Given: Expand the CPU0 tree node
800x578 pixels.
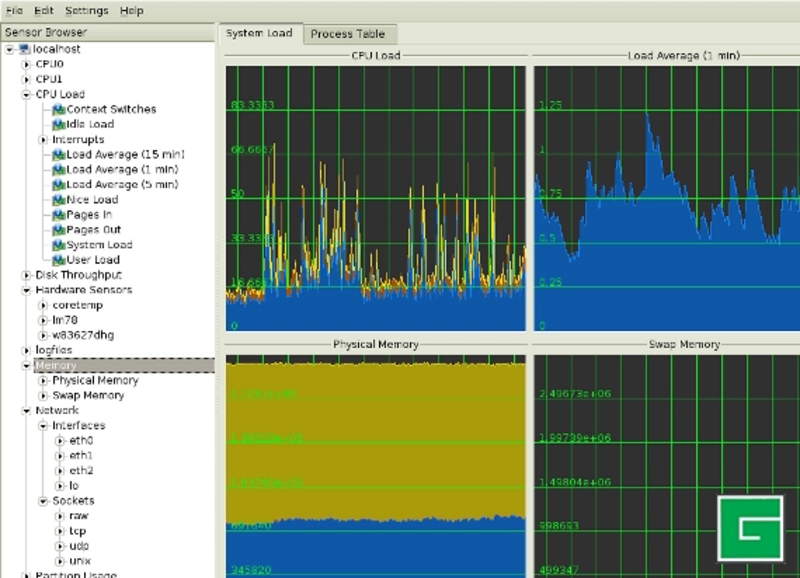Looking at the screenshot, I should (x=26, y=65).
